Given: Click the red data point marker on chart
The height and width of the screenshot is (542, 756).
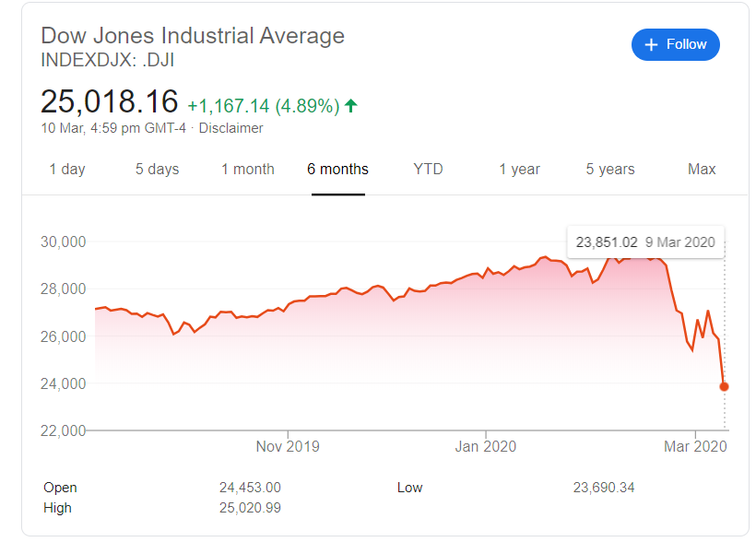Looking at the screenshot, I should (x=724, y=386).
